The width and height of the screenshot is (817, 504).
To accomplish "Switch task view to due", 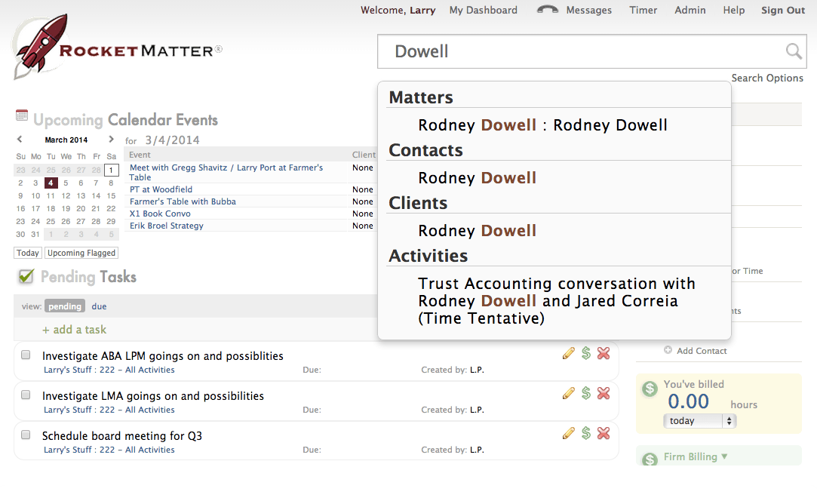I will click(x=99, y=306).
